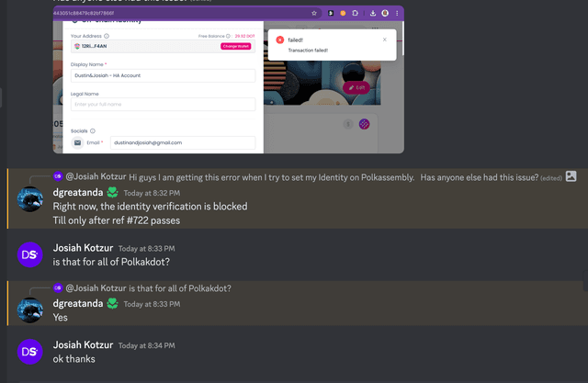The image size is (588, 383).
Task: Click the small avatar in the 'is that for all of Polkakdot?' reply preview
Action: 58,287
